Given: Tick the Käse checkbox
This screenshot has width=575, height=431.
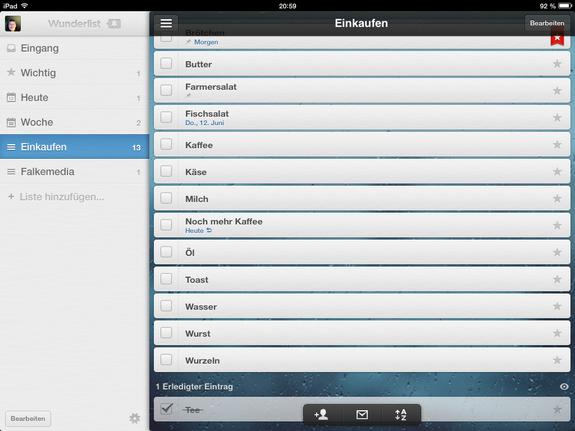Looking at the screenshot, I should [166, 171].
